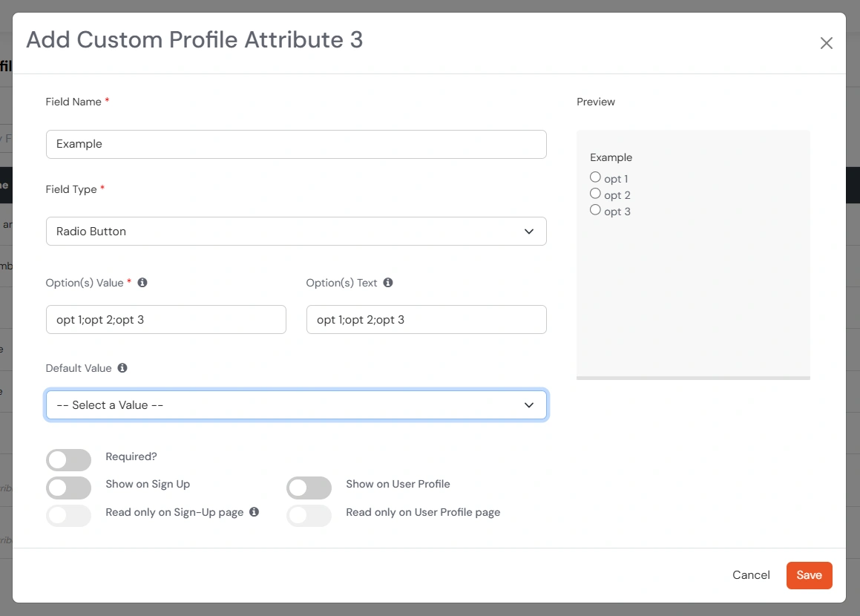The height and width of the screenshot is (616, 860).
Task: Select the opt 3 radio button in preview
Action: tap(595, 209)
